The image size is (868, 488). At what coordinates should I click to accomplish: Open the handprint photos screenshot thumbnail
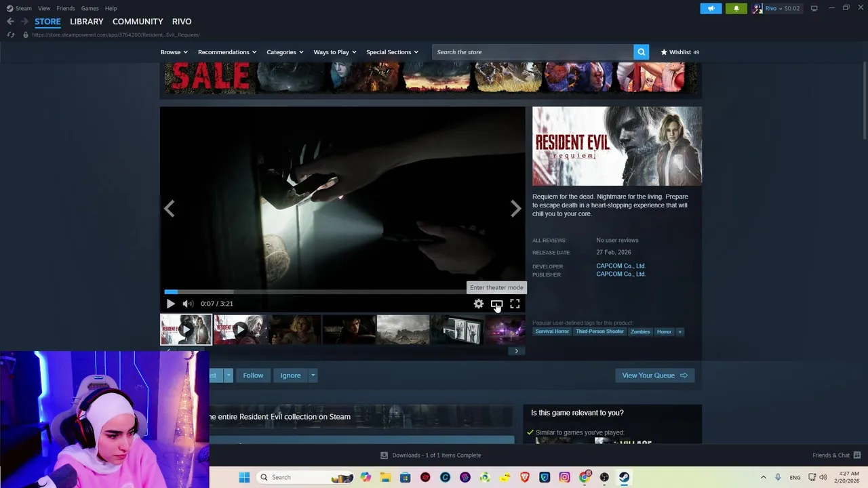457,329
